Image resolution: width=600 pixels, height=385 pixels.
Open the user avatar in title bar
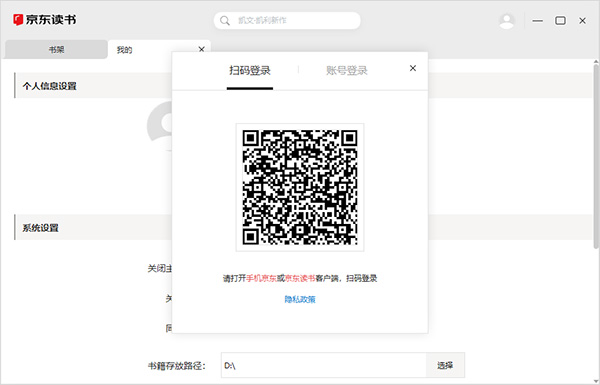click(507, 21)
